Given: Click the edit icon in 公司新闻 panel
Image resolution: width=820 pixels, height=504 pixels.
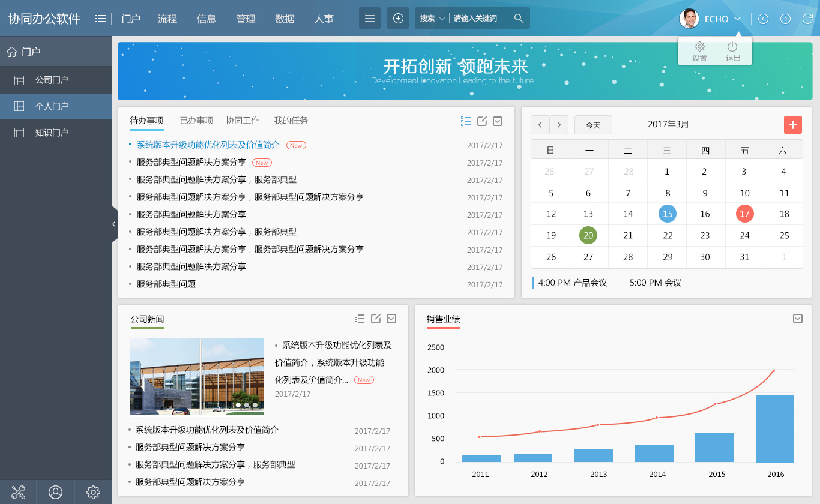Looking at the screenshot, I should click(x=376, y=319).
